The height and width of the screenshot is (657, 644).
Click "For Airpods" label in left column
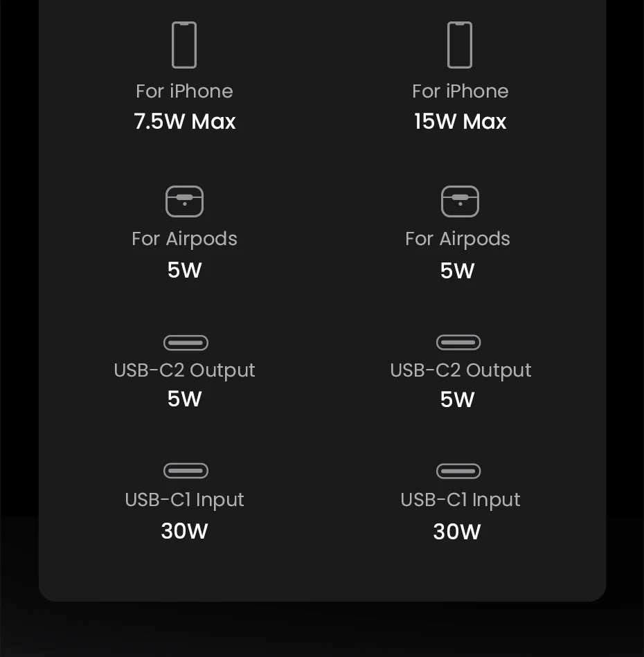(184, 239)
